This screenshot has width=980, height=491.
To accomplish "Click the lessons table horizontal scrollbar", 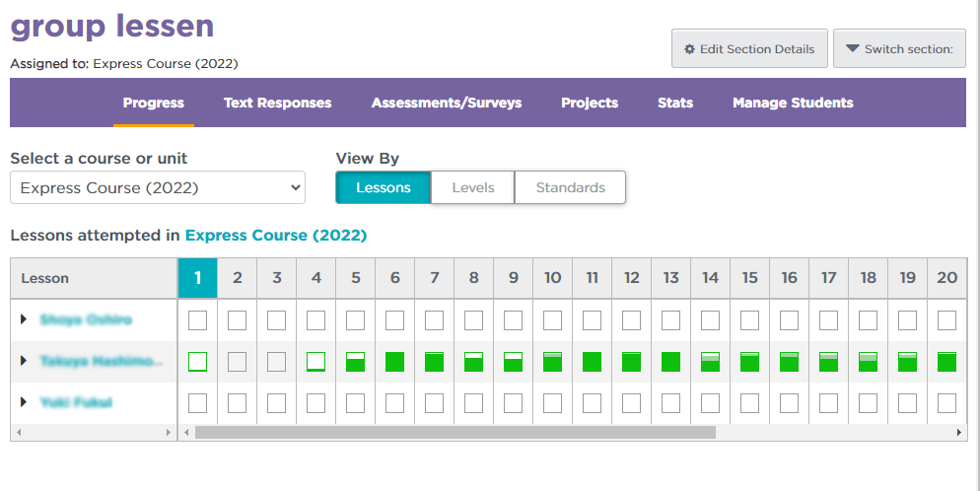I will (x=454, y=433).
